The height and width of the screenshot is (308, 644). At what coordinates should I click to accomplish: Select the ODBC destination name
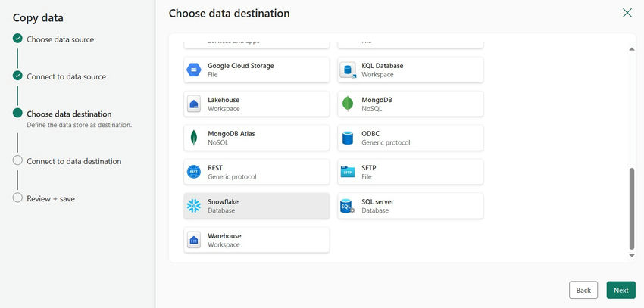coord(370,134)
